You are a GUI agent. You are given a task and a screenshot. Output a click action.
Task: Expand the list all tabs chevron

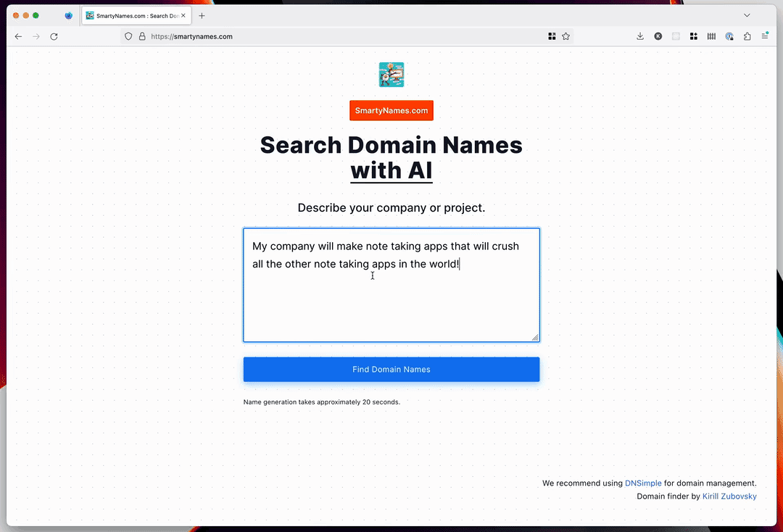[x=747, y=15]
